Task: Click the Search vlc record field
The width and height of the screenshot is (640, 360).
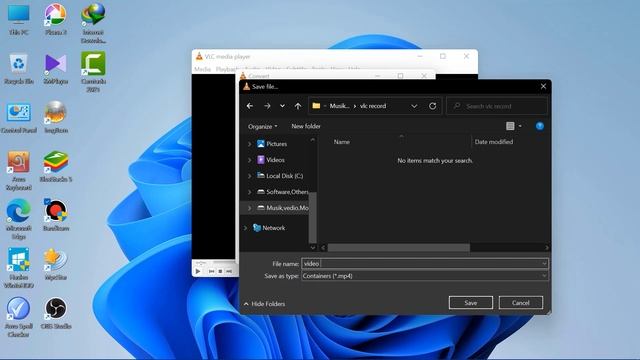Action: [x=497, y=106]
